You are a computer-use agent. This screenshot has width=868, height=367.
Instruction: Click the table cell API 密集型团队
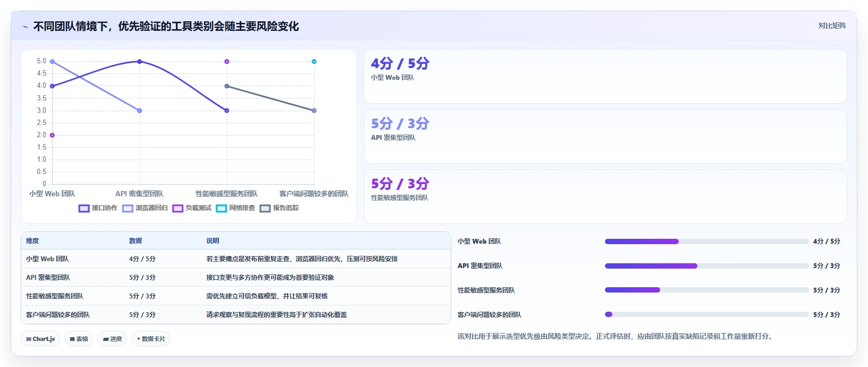(x=48, y=278)
